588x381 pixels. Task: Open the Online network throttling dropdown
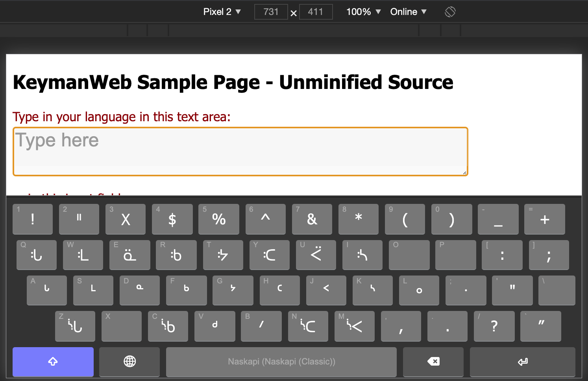pos(408,11)
